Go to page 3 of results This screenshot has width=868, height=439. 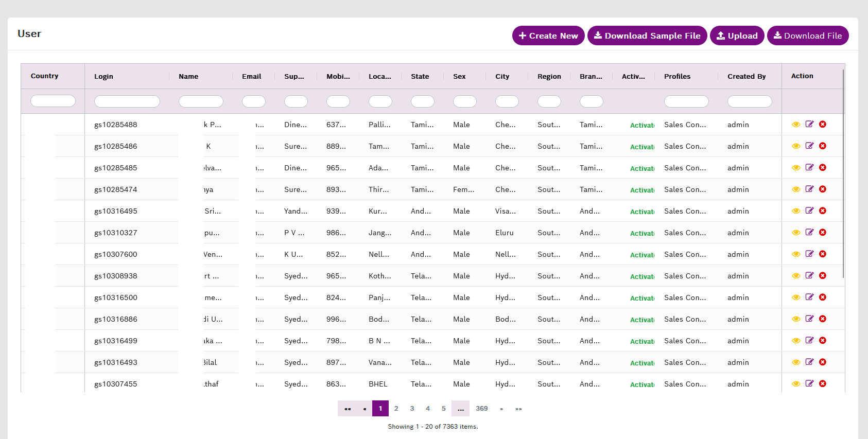[412, 409]
